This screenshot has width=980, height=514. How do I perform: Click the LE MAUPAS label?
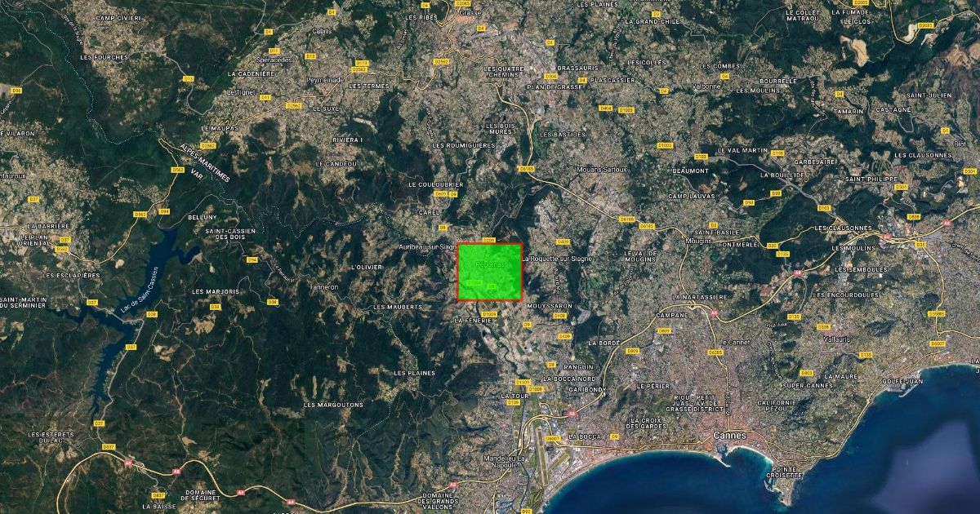pos(219,128)
